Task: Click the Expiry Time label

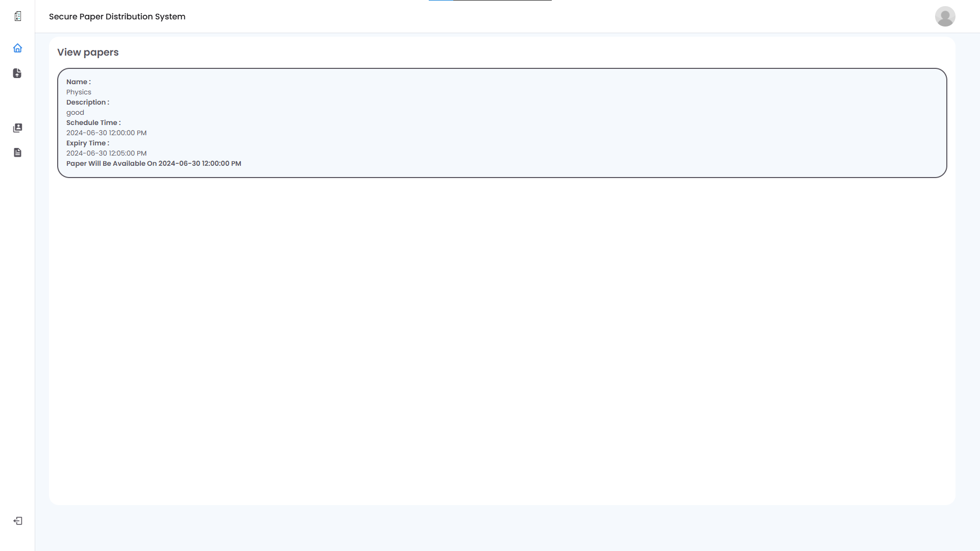Action: [x=87, y=143]
